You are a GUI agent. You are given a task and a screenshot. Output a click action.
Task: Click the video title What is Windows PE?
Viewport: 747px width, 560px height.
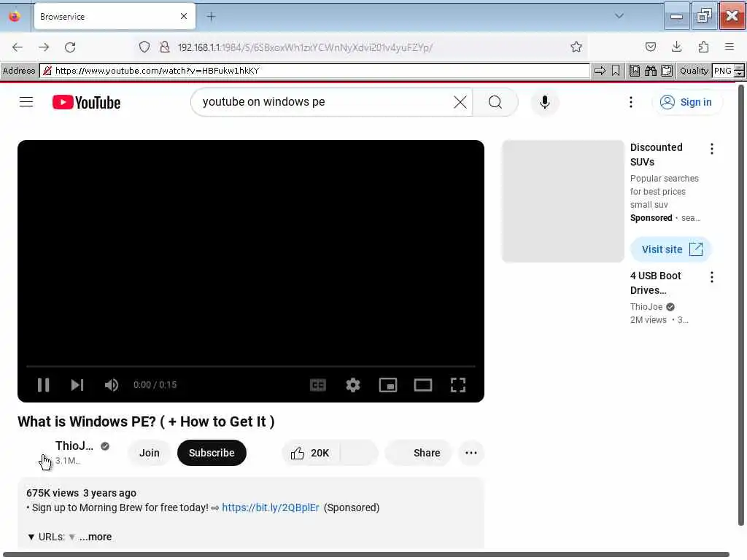[x=146, y=421]
